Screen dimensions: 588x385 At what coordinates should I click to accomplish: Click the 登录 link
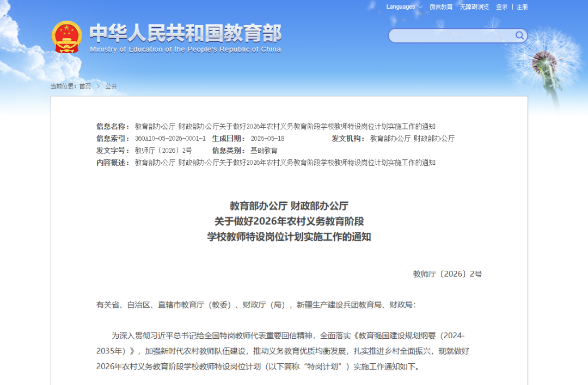tap(502, 7)
